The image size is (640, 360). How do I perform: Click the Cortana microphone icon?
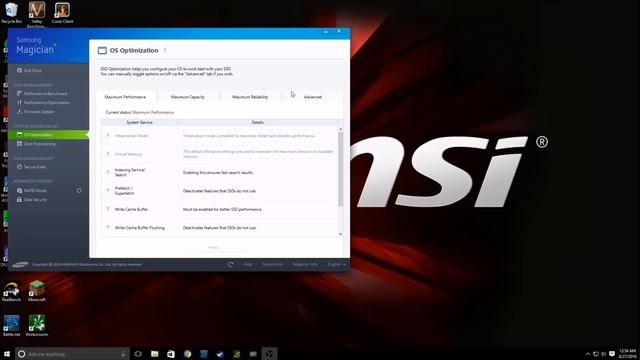pyautogui.click(x=123, y=354)
